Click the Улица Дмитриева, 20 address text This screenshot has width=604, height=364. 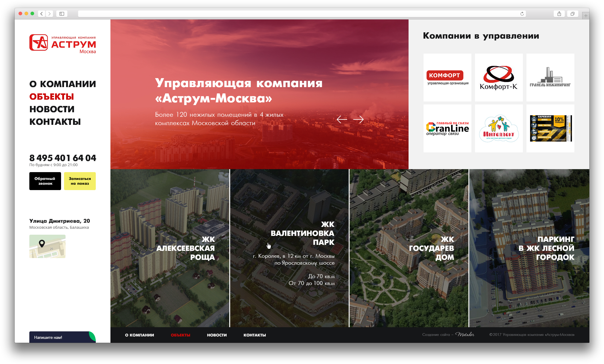coord(60,221)
